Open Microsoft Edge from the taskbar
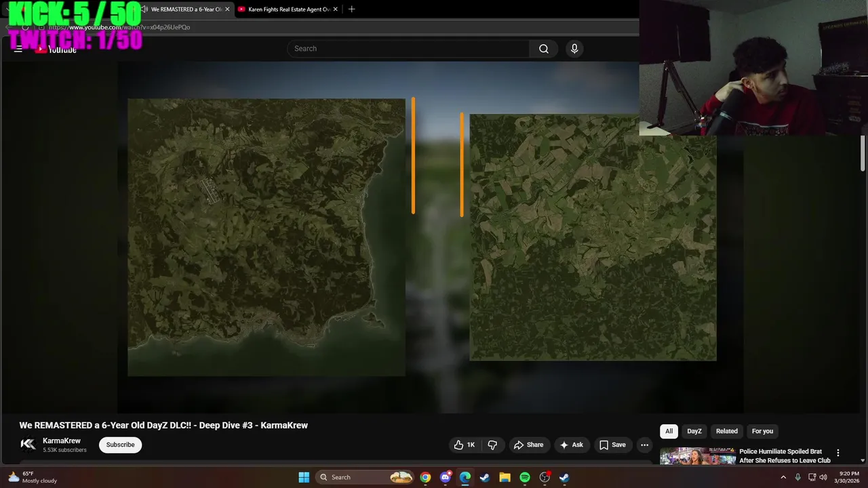868x488 pixels. (465, 477)
